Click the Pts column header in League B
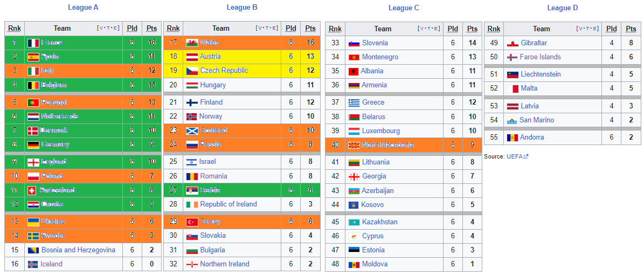Image resolution: width=644 pixels, height=275 pixels. click(310, 29)
